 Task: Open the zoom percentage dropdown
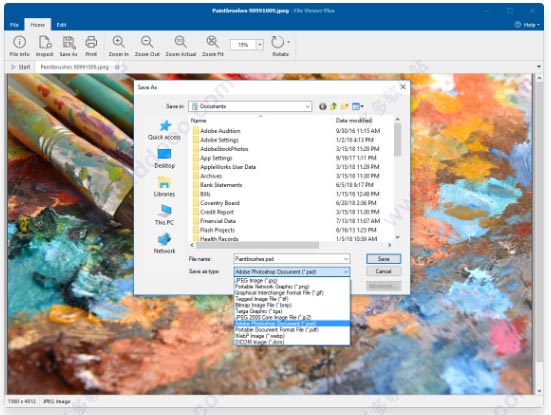[260, 45]
